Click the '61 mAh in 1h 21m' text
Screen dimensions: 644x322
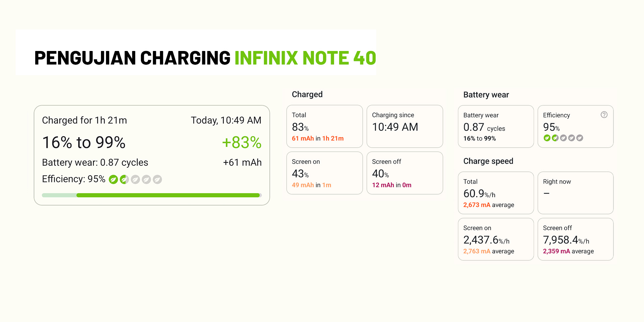tap(318, 138)
